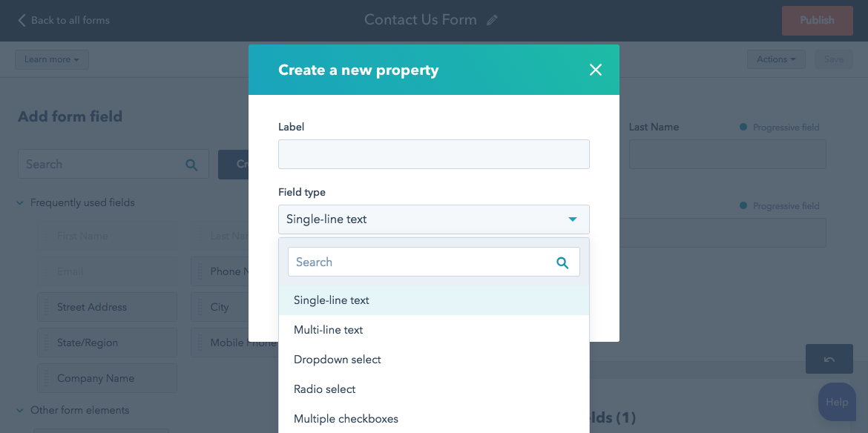Open the Help widget
Viewport: 868px width, 433px height.
click(x=836, y=402)
